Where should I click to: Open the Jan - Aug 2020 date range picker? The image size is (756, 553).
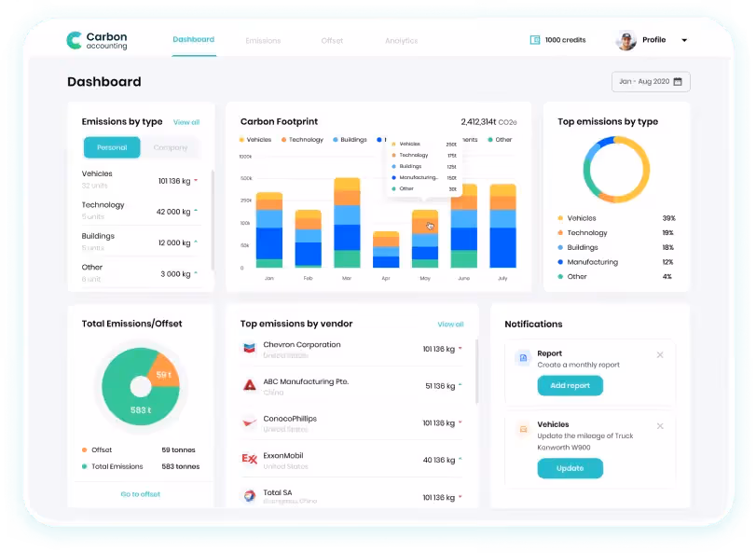pos(651,81)
